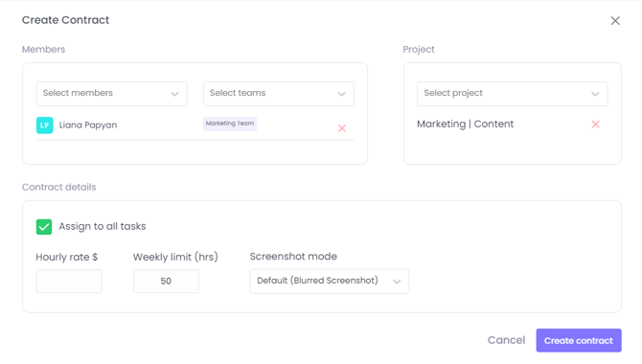Submit with Create contract button
This screenshot has width=642, height=364.
pos(579,340)
